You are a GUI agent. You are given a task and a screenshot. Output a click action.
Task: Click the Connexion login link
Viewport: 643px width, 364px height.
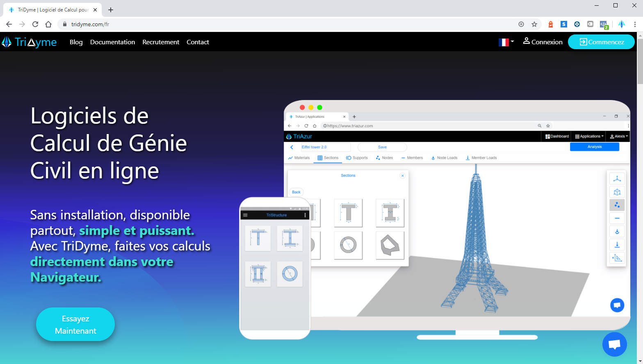[x=543, y=42]
